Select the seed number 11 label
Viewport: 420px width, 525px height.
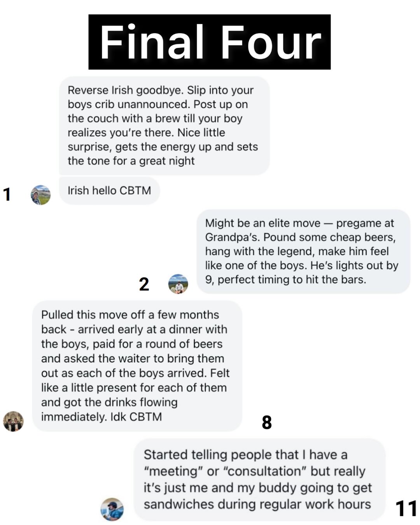tap(406, 508)
